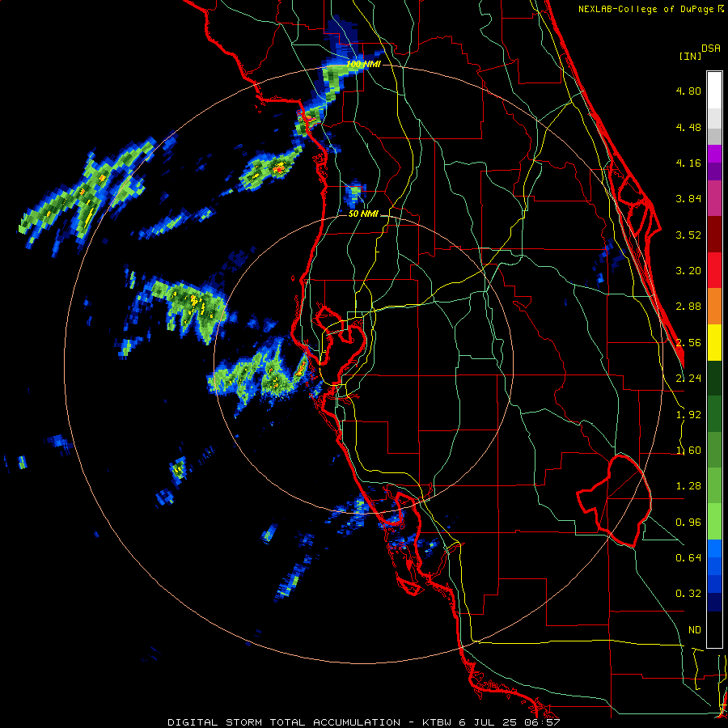Click the NEXLAB-College of DuPage header text
728x728 pixels.
645,9
